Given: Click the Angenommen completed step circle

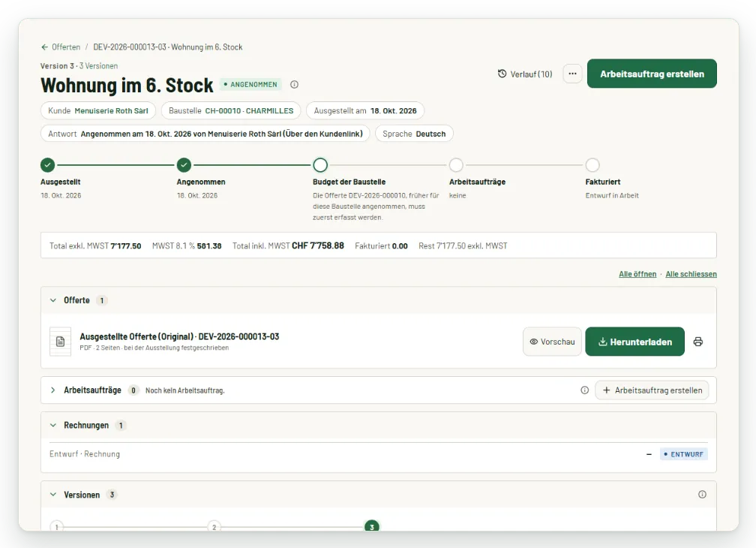Looking at the screenshot, I should [x=184, y=165].
